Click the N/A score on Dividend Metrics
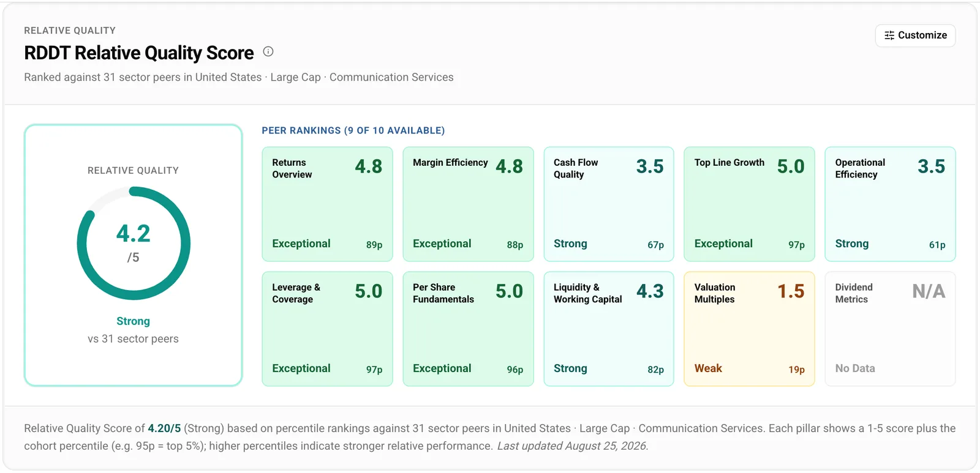The width and height of the screenshot is (980, 473). 929,291
